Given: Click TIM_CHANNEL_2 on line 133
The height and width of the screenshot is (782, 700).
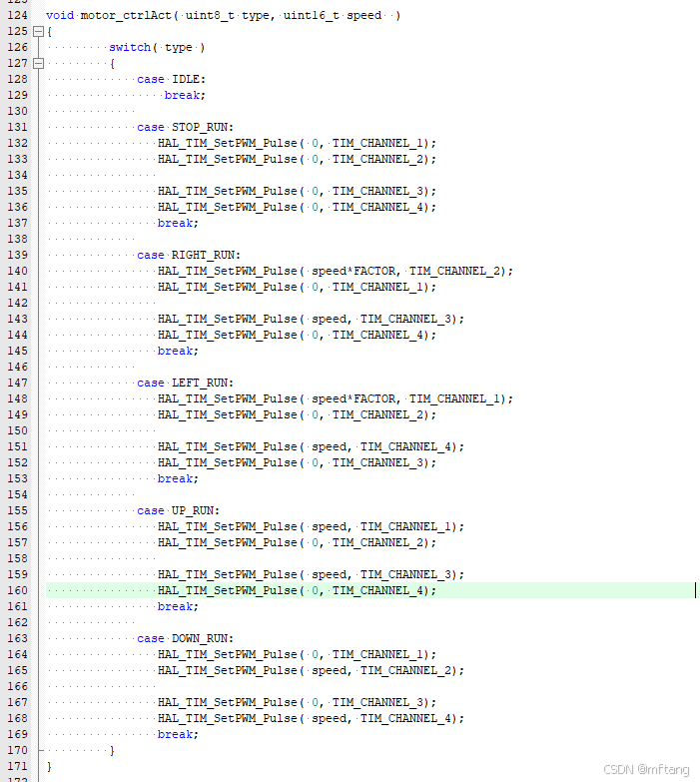Looking at the screenshot, I should pyautogui.click(x=377, y=159).
